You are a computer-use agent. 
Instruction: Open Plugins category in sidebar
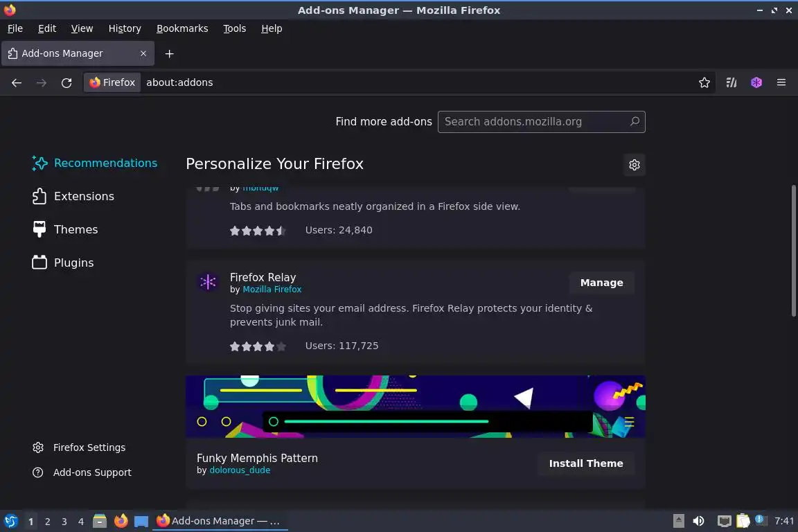pyautogui.click(x=63, y=263)
